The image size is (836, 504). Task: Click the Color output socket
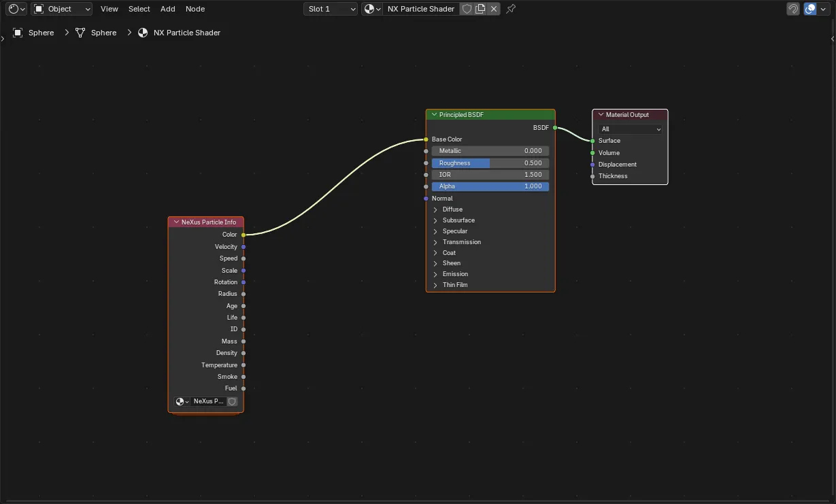[x=244, y=235]
